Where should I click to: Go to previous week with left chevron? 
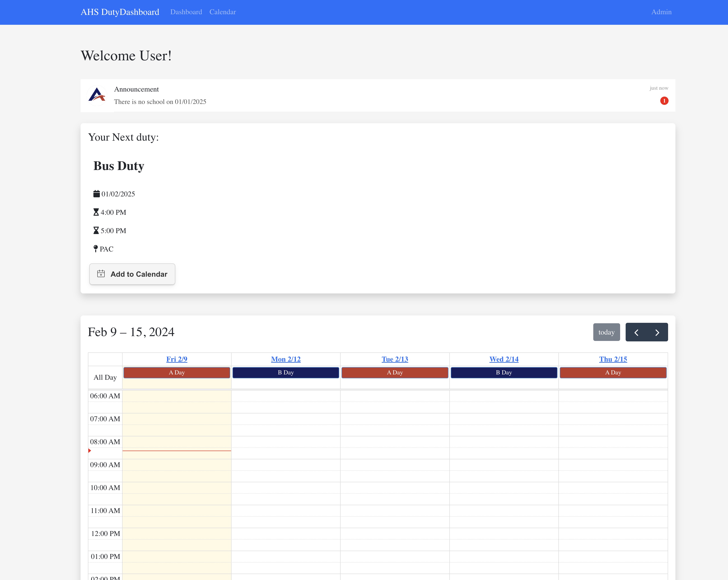pos(636,332)
